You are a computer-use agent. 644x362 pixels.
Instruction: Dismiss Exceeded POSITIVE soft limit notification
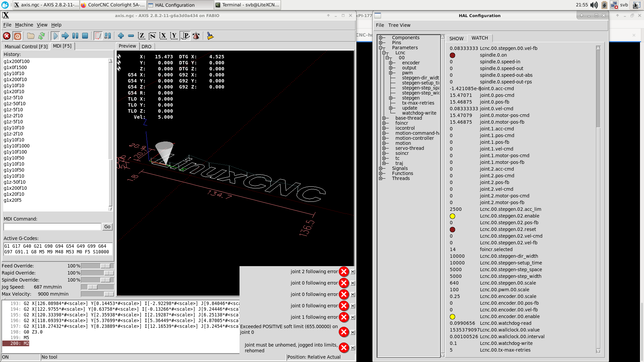(353, 333)
